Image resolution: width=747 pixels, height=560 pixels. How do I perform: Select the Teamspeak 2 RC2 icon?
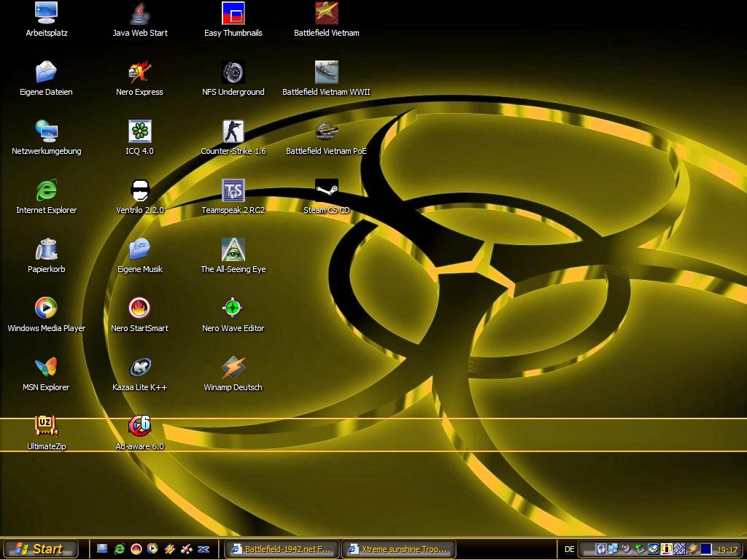tap(233, 197)
